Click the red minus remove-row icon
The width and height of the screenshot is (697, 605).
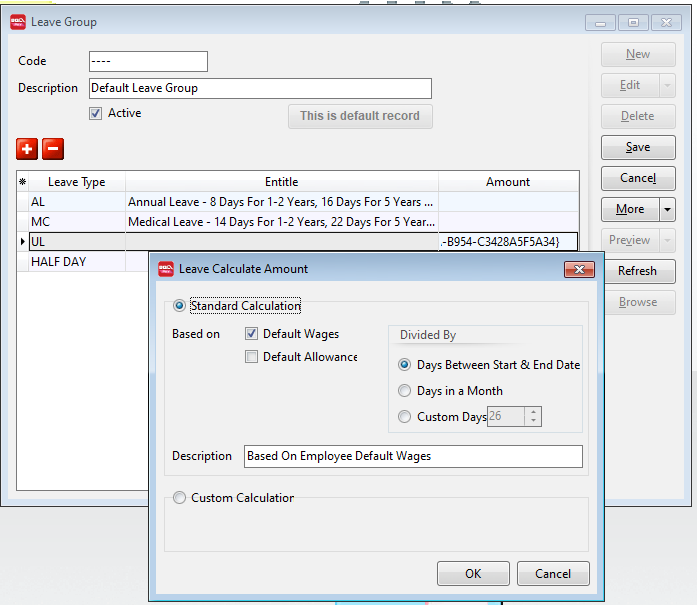click(53, 149)
